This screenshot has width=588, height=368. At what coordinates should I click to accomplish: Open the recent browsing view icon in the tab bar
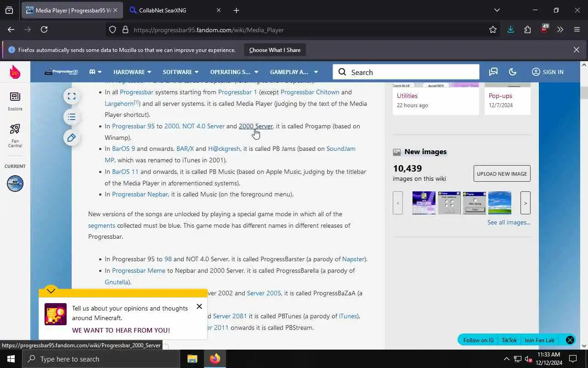pyautogui.click(x=9, y=10)
